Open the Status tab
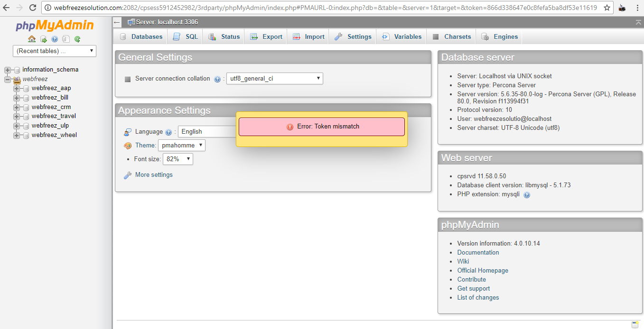The width and height of the screenshot is (644, 329). (x=224, y=37)
